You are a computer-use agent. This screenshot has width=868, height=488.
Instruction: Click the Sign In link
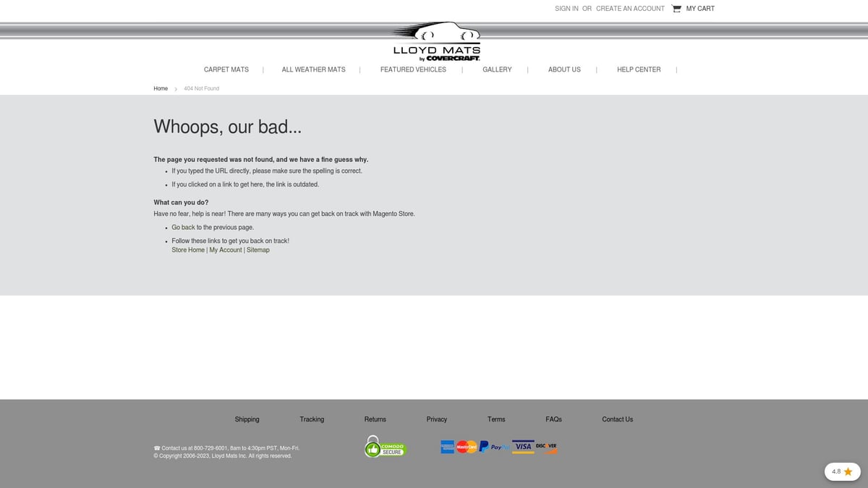[566, 9]
